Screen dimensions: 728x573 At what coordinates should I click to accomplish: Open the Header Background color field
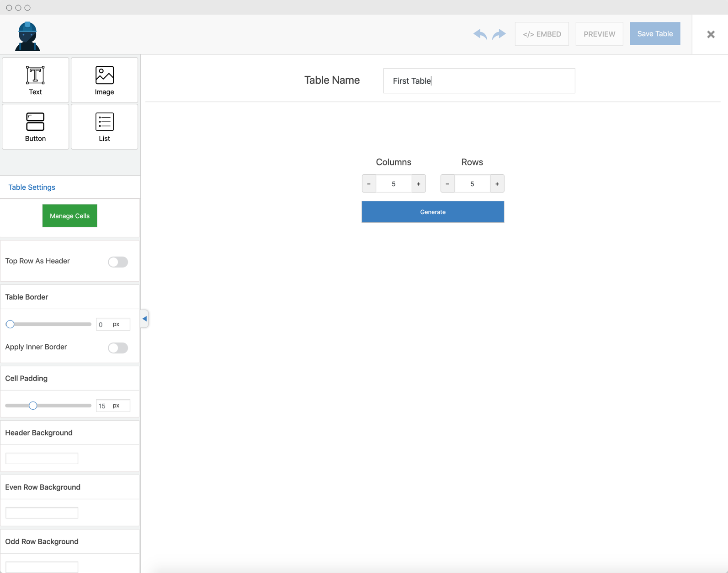[x=42, y=458]
